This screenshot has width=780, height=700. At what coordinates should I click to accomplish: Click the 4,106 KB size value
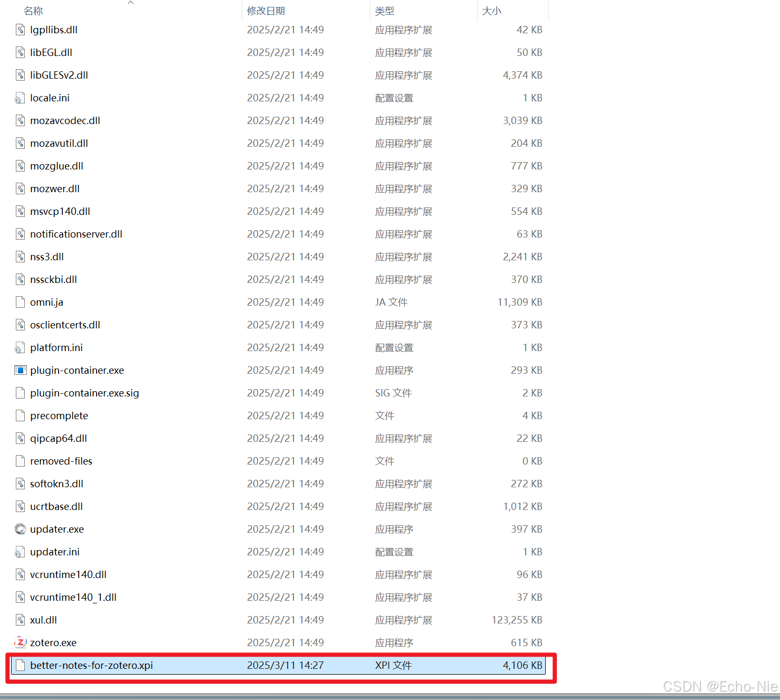[x=522, y=665]
